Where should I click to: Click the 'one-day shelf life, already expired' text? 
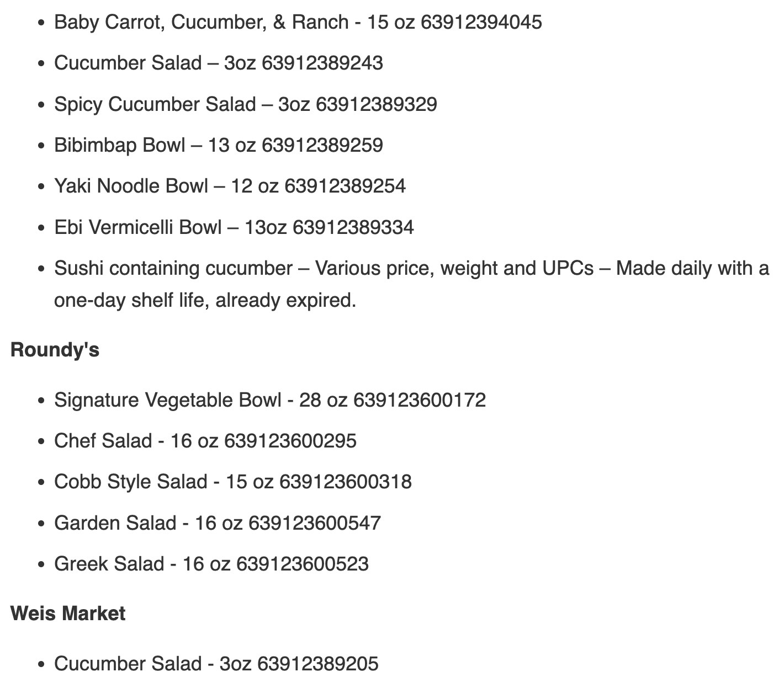[205, 301]
